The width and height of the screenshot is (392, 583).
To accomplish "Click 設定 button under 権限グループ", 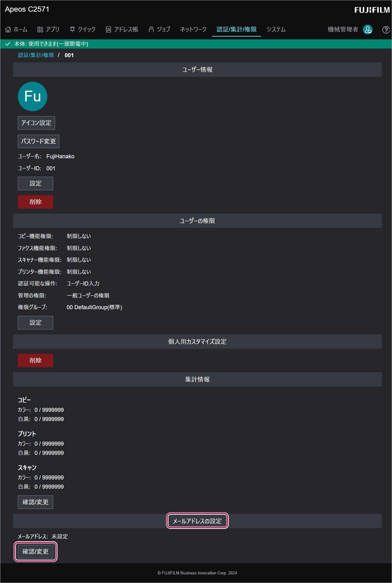I will [x=35, y=323].
